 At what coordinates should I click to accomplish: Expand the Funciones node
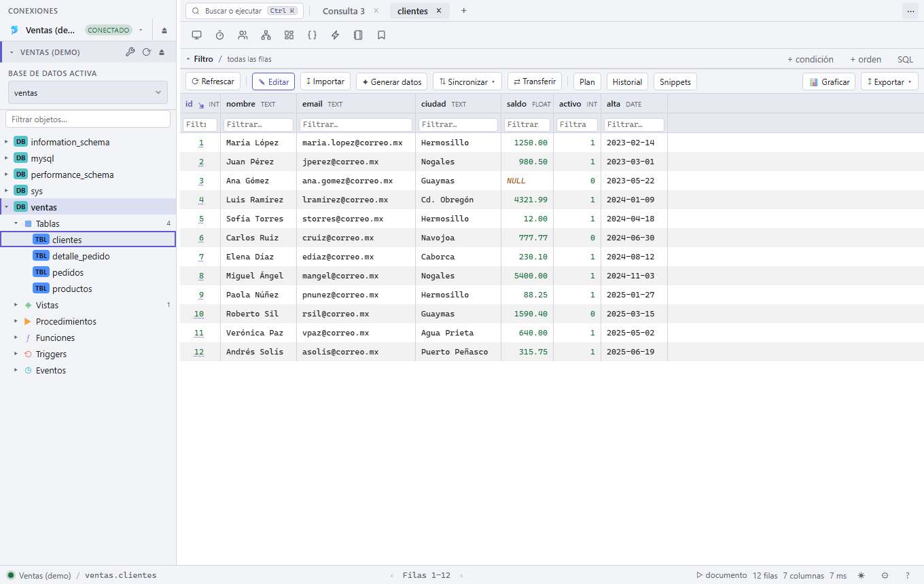point(16,337)
